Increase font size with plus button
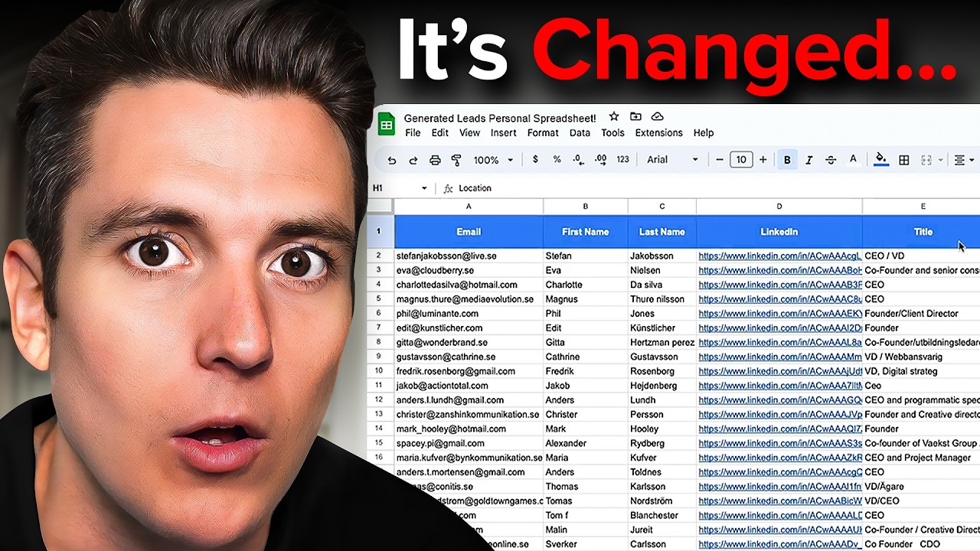 coord(763,160)
